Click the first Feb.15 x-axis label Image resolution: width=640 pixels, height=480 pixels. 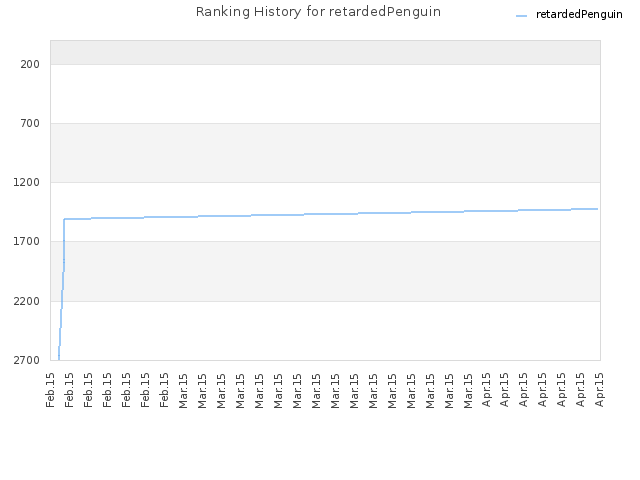coord(50,390)
